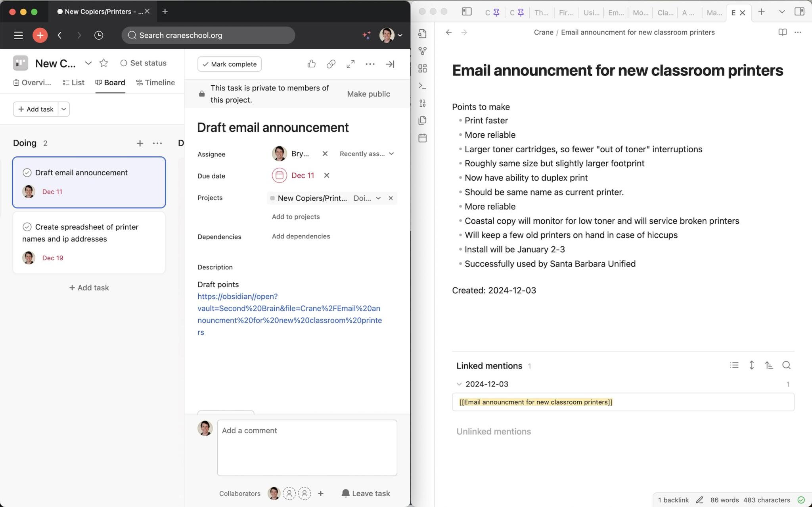
Task: Check off Draft email announcement card
Action: pyautogui.click(x=27, y=173)
